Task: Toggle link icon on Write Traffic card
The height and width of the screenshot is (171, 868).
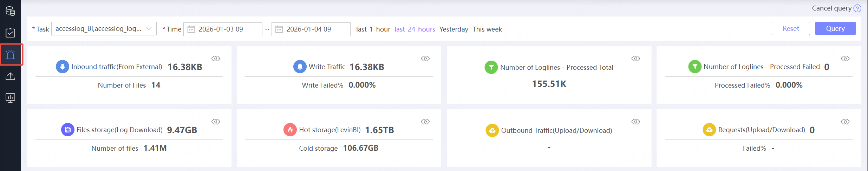Action: (425, 59)
